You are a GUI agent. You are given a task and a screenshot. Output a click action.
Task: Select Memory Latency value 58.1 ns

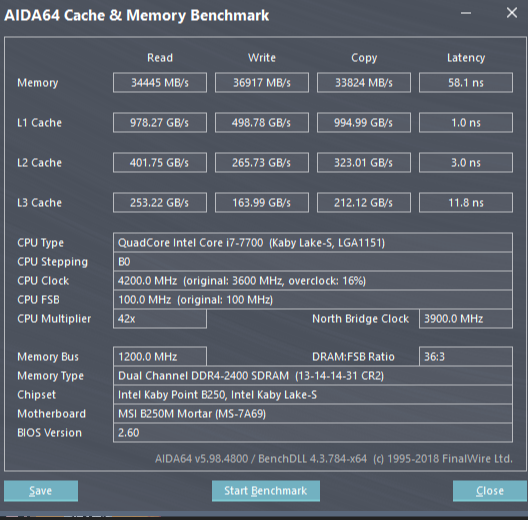click(x=466, y=83)
